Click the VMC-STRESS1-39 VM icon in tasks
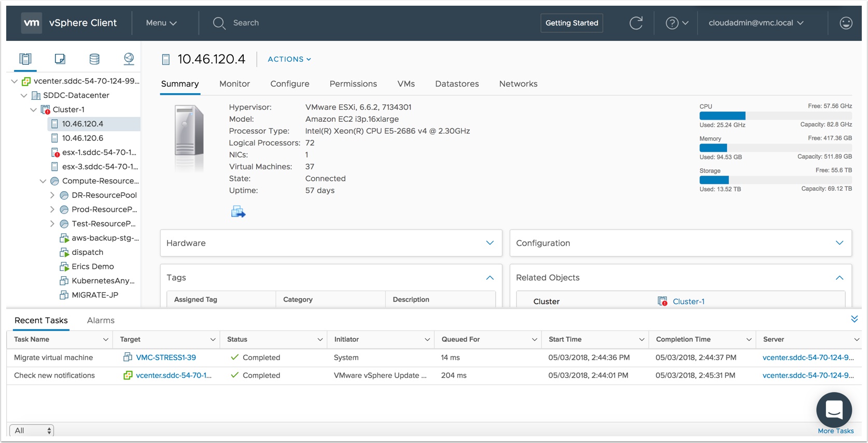Screen dimensions: 868x443 (128, 357)
